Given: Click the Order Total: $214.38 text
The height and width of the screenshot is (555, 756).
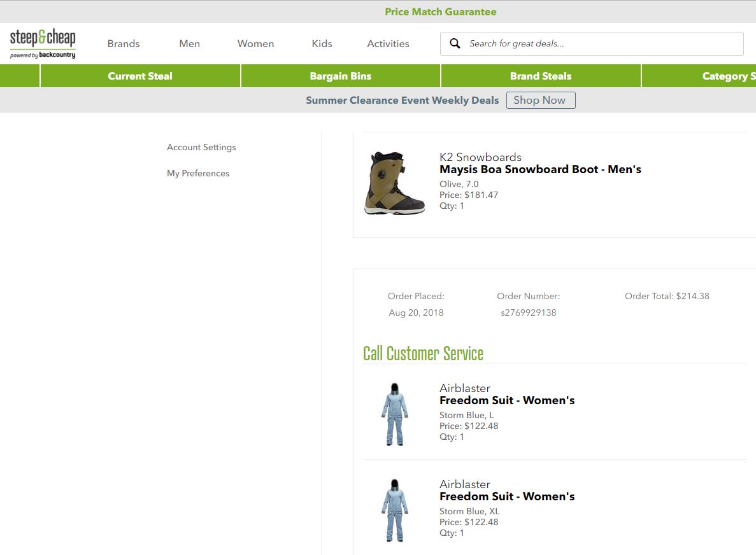Looking at the screenshot, I should click(667, 296).
